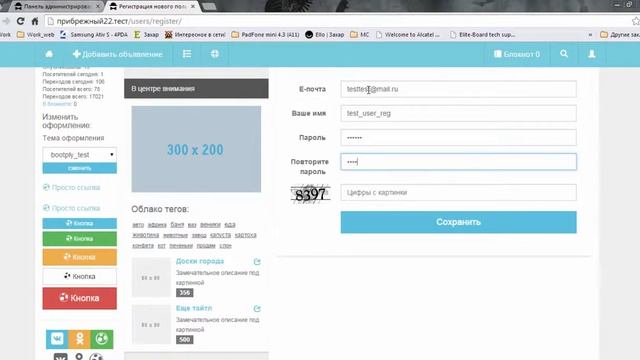Open the Доски города title link
The image size is (640, 360).
pyautogui.click(x=200, y=261)
